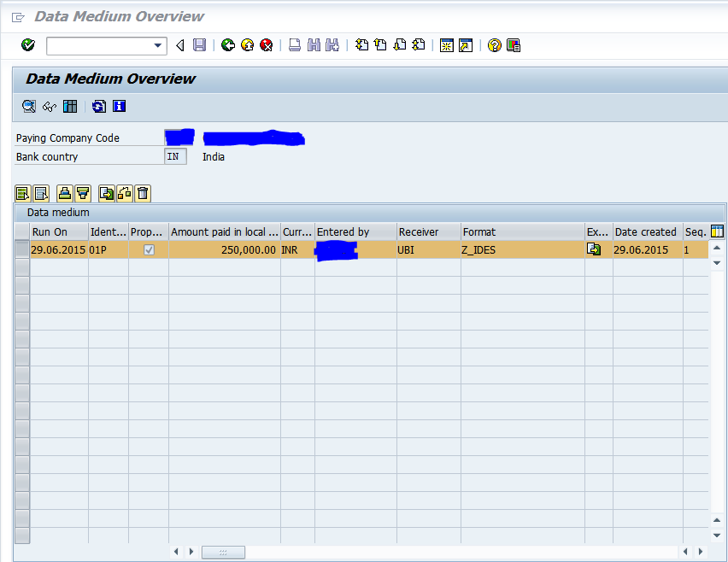Click the Continue green checkmark button
This screenshot has height=562, width=728.
26,45
